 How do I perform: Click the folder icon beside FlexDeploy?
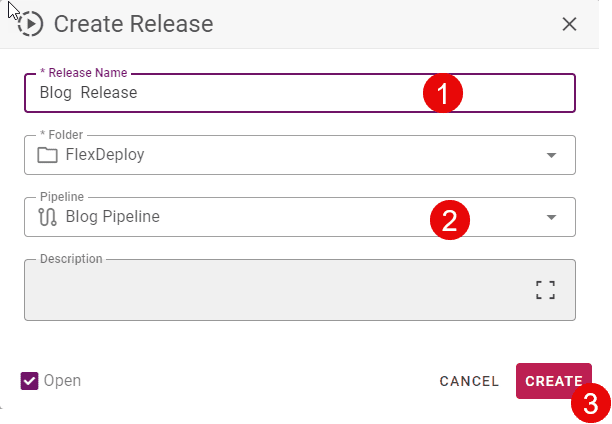tap(47, 155)
